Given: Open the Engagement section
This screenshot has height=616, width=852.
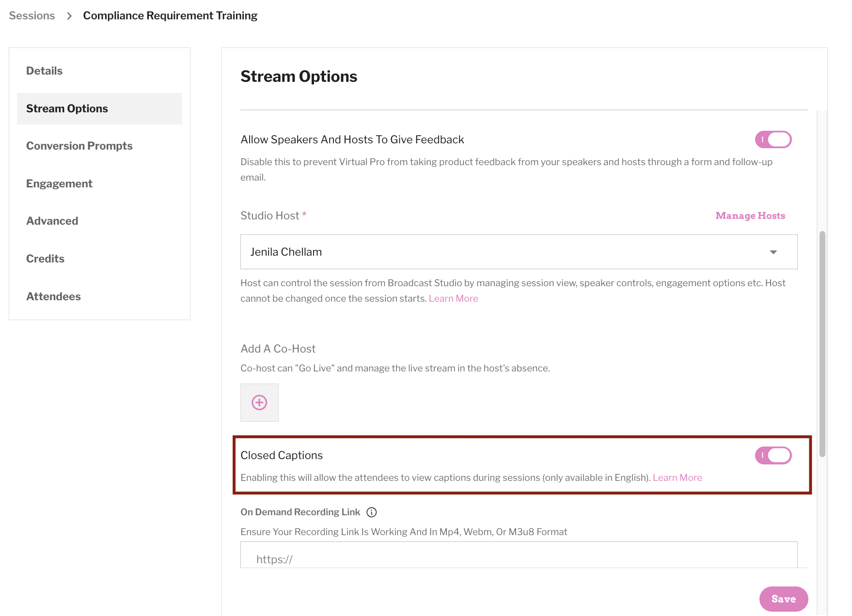Looking at the screenshot, I should click(59, 184).
